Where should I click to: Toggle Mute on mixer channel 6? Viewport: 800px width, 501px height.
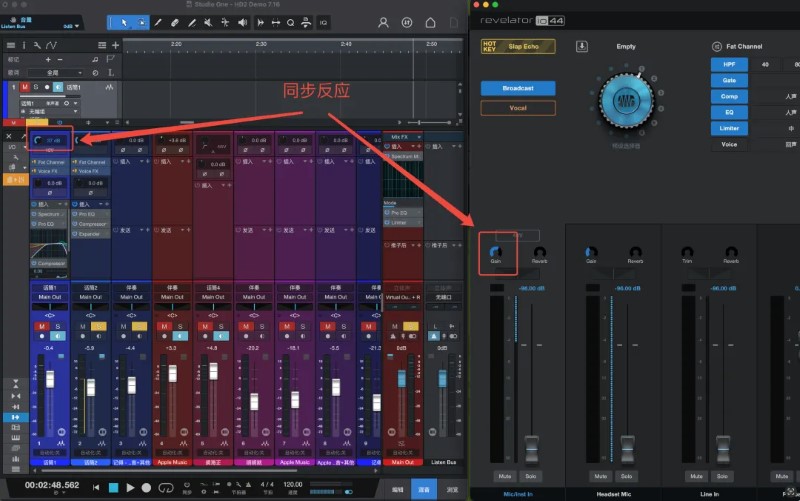pos(246,327)
